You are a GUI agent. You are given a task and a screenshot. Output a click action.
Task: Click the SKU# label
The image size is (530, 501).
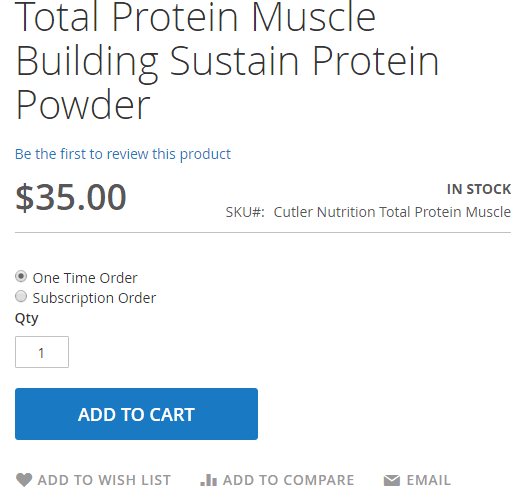pos(245,212)
